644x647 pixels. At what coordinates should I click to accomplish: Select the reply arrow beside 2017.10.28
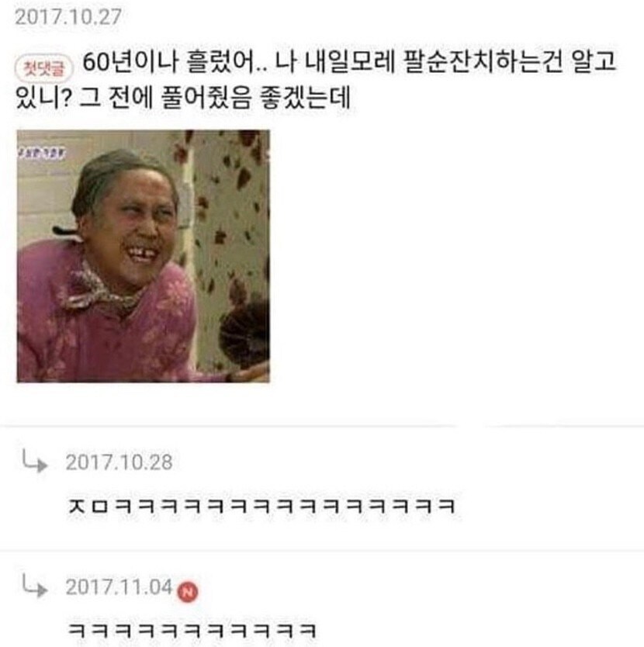35,460
